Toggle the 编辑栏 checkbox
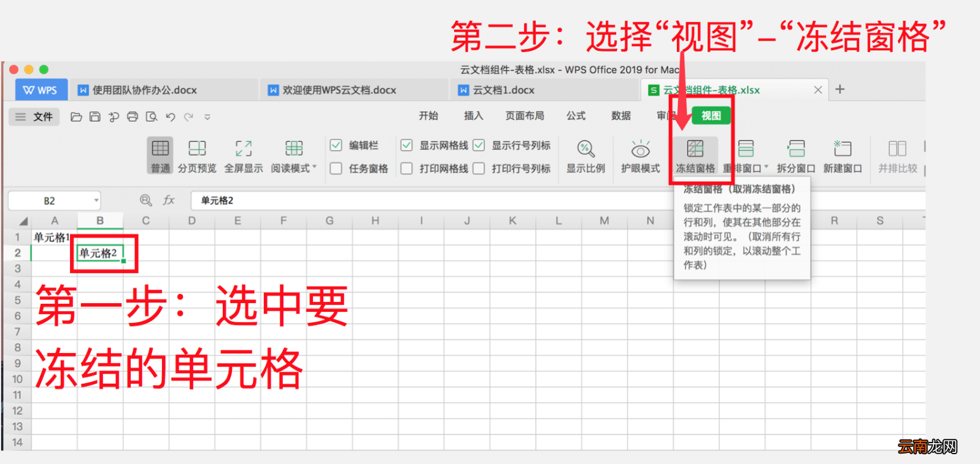The height and width of the screenshot is (464, 980). click(x=336, y=145)
